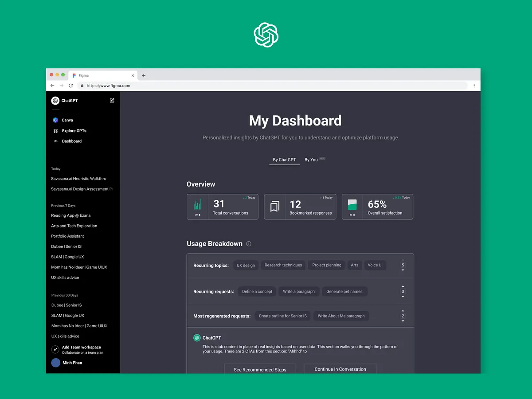
Task: Click the Overall satisfaction progress swatch
Action: tap(352, 204)
